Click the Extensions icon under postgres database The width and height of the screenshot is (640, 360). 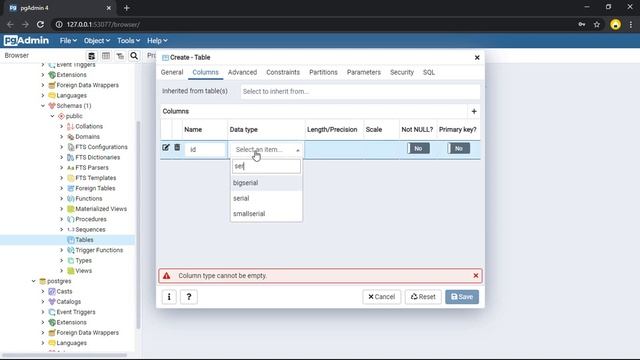click(52, 322)
